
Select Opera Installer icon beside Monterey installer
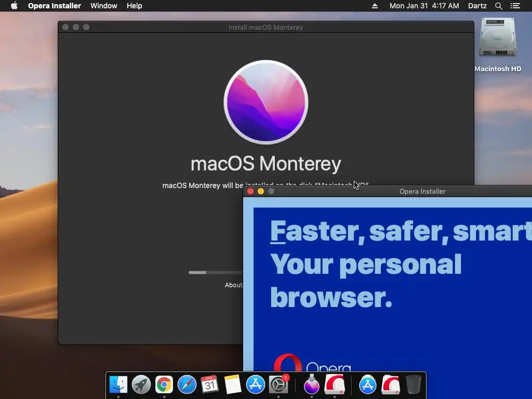coord(335,385)
